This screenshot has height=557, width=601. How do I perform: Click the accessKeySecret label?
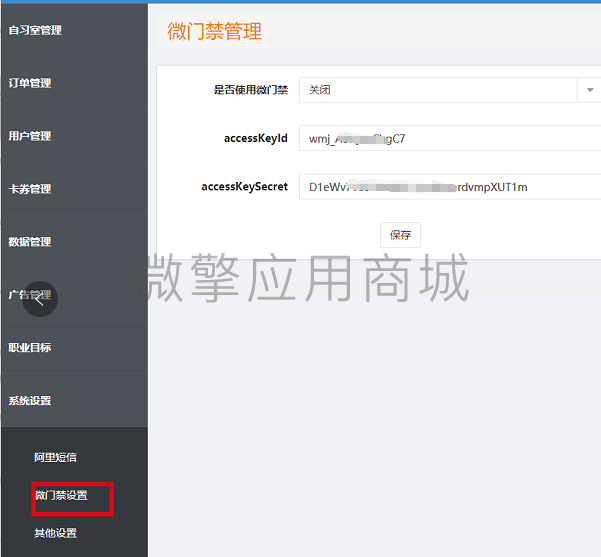(x=245, y=186)
